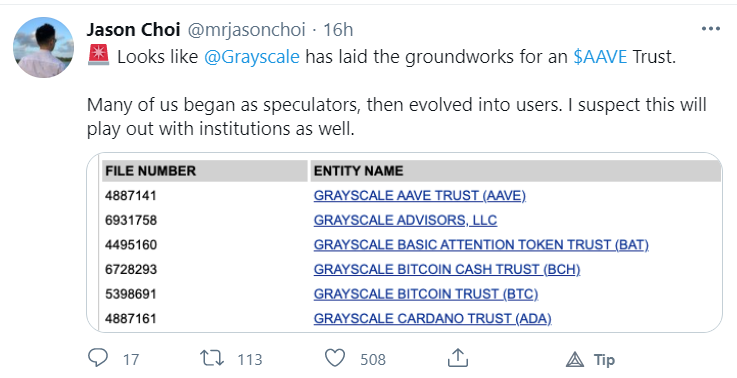Open the Grayscale Cardano Trust (ADA) link
Viewport: 737px width, 378px height.
(x=432, y=318)
